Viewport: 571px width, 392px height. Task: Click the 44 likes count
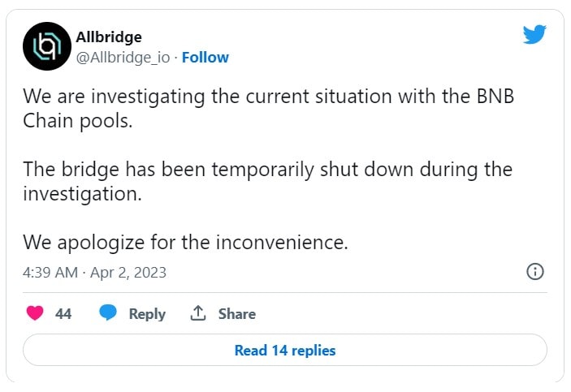click(63, 314)
